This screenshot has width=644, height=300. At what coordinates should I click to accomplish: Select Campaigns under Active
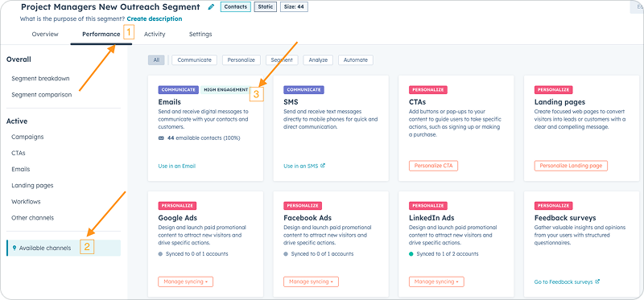tap(27, 137)
